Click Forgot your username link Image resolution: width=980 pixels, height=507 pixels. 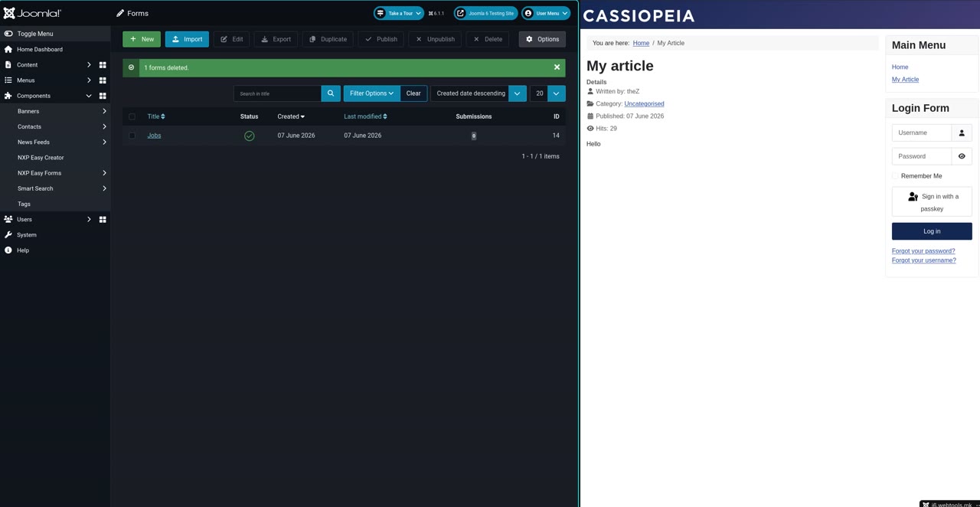pyautogui.click(x=923, y=260)
